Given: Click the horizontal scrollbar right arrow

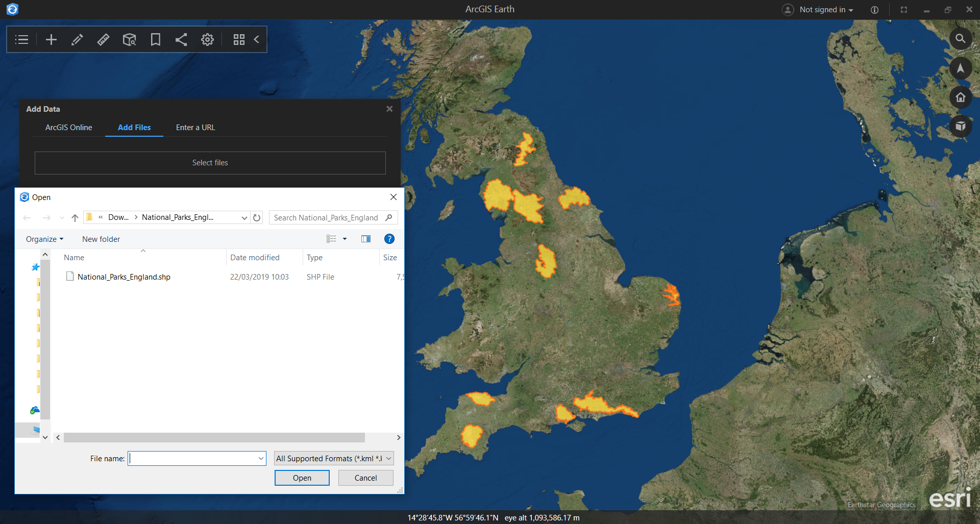Looking at the screenshot, I should click(x=399, y=438).
